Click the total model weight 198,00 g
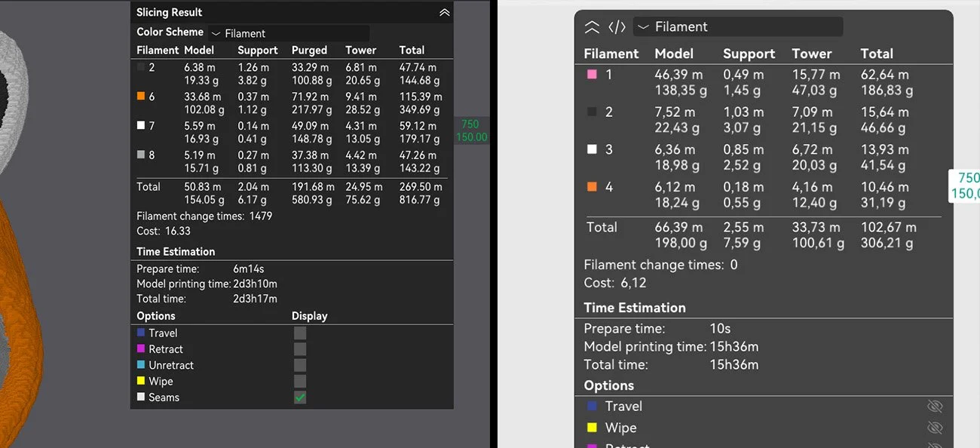This screenshot has height=448, width=980. (x=681, y=243)
